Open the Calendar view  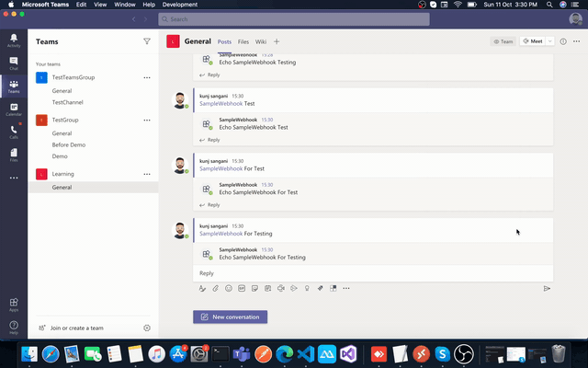pos(14,109)
